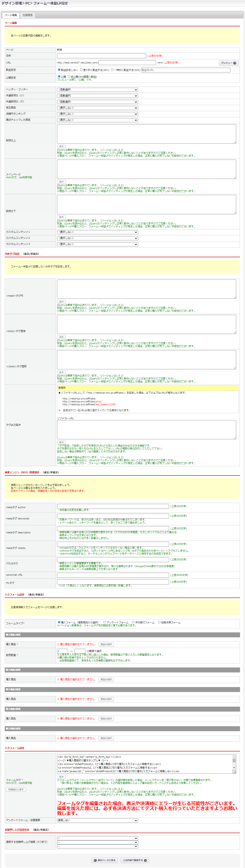Open the 処理履歴 tab

27,15
